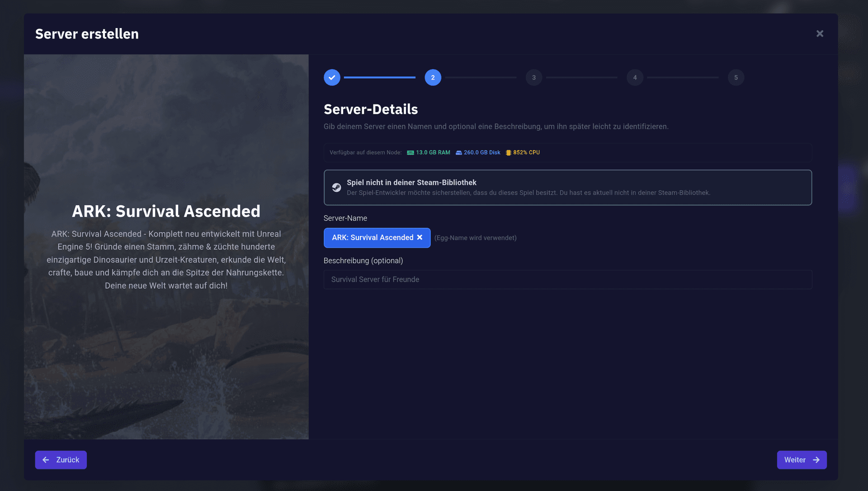Viewport: 868px width, 491px height.
Task: Click the completed step 1 checkmark
Action: (x=332, y=77)
